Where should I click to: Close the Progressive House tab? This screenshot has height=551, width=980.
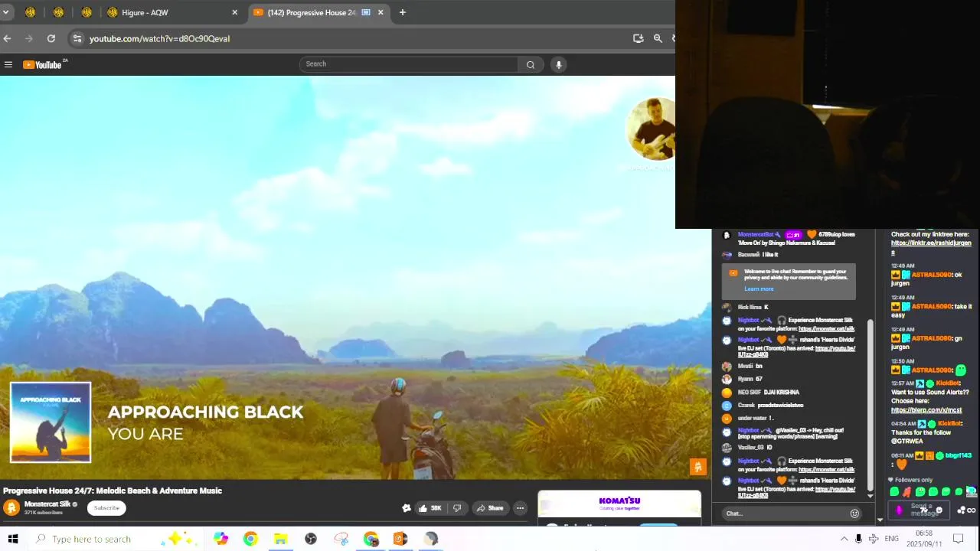[381, 12]
